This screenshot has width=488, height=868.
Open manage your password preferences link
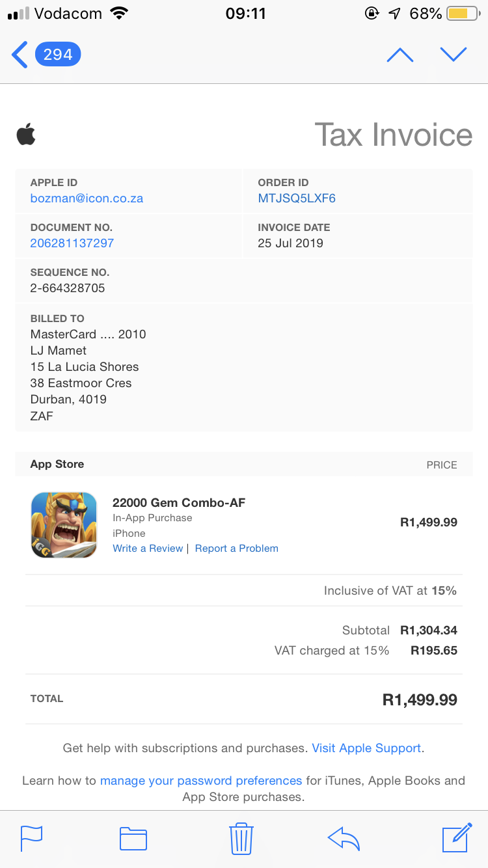[x=201, y=781]
